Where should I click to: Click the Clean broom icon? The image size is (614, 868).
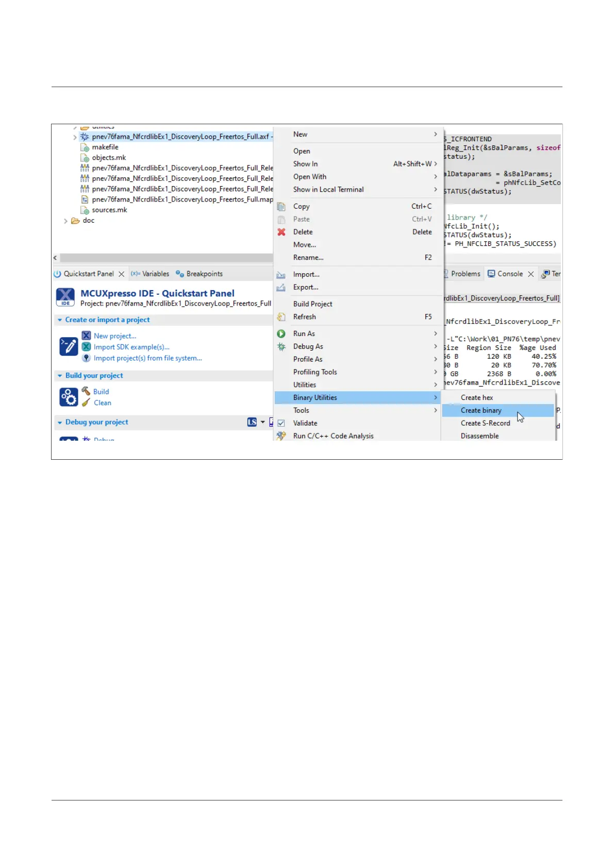86,403
